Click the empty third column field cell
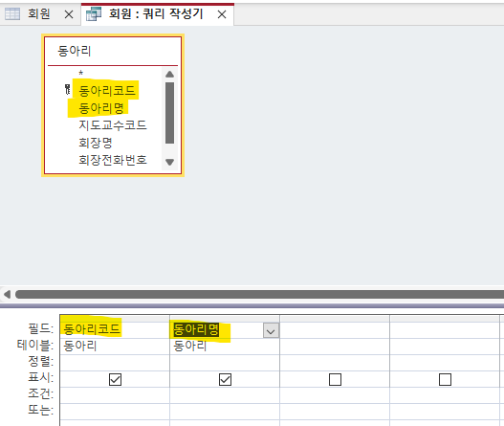The width and height of the screenshot is (504, 426). point(335,329)
